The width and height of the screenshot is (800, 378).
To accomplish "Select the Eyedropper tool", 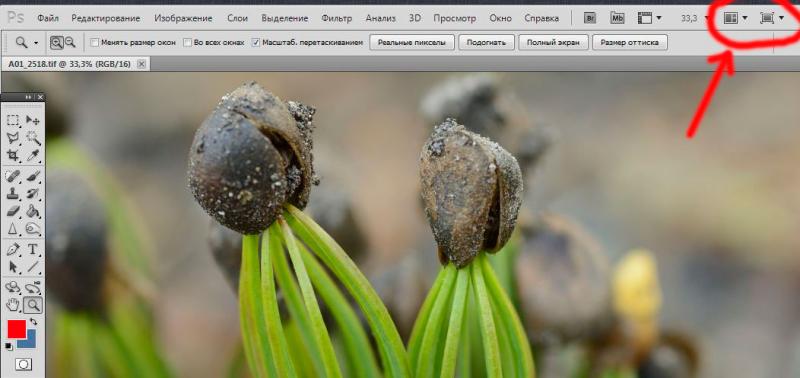I will [33, 155].
